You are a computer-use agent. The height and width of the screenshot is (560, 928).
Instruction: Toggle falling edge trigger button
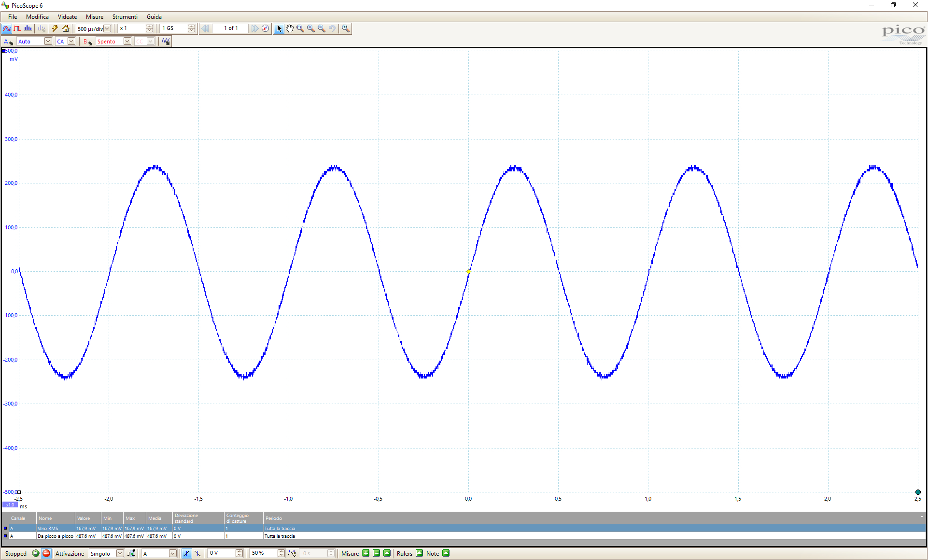(197, 553)
